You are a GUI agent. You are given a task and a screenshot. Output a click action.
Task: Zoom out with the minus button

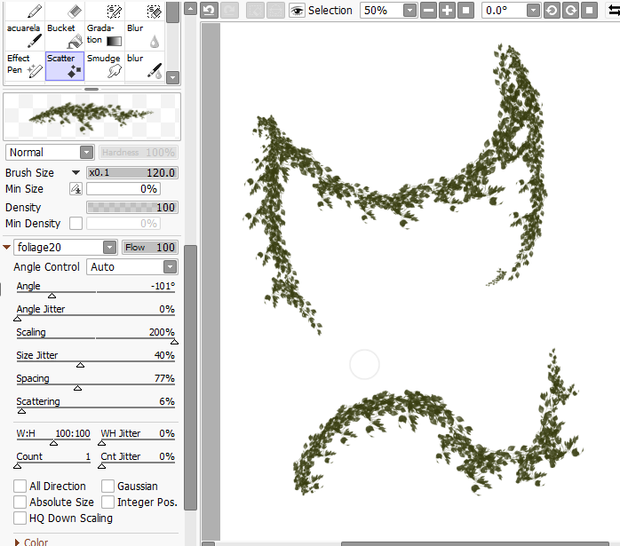(x=429, y=10)
